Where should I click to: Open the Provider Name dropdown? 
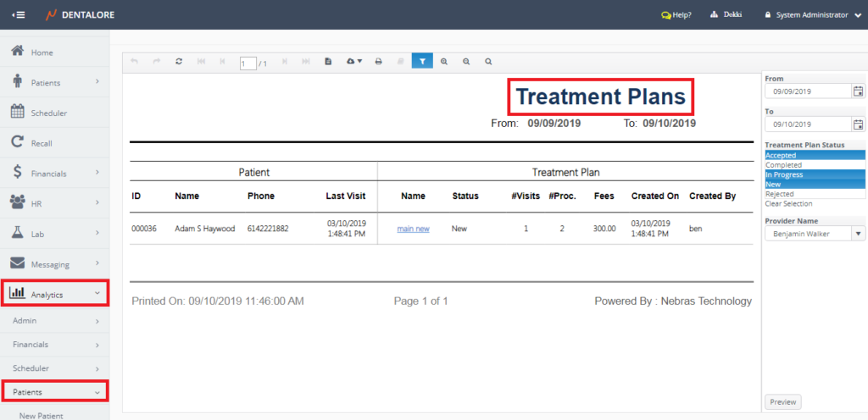(858, 234)
